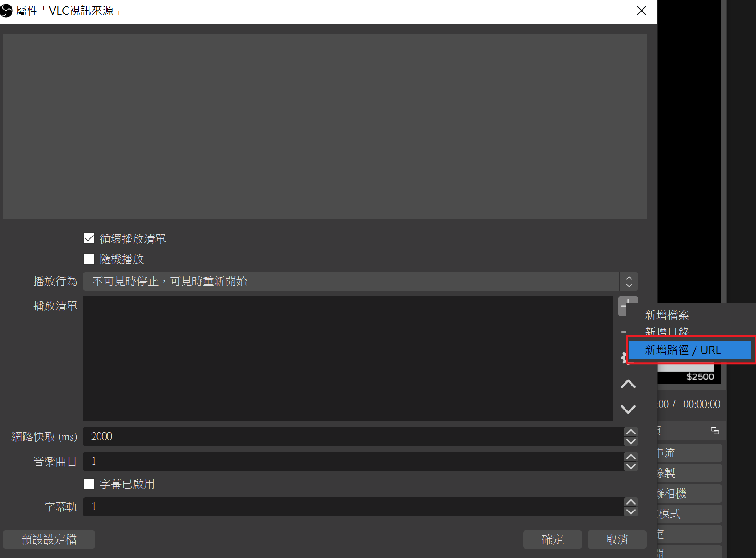
Task: Enable the 字幕已啟用 checkbox
Action: pos(89,484)
